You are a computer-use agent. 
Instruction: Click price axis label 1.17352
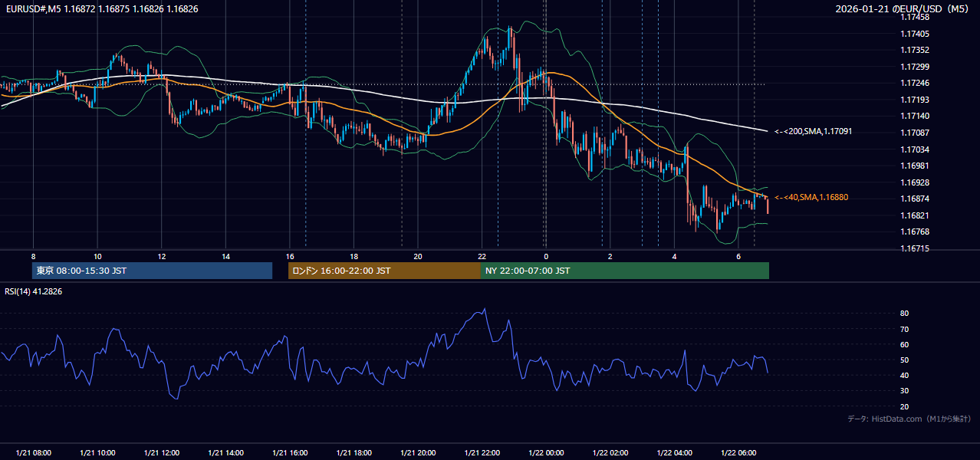[x=915, y=50]
